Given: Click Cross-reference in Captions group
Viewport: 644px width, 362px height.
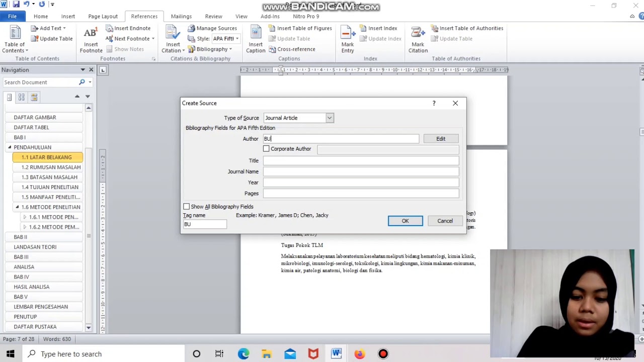Looking at the screenshot, I should (292, 49).
